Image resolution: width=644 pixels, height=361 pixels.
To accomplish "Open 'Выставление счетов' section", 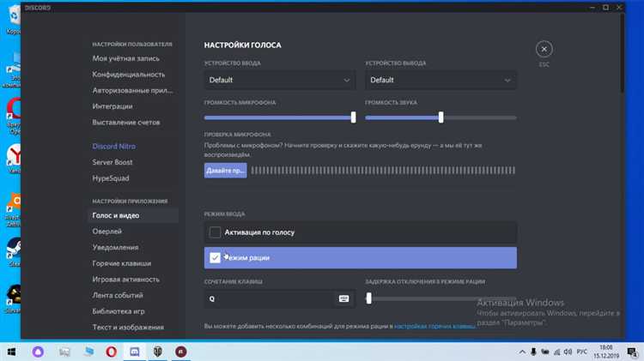I will (x=126, y=123).
